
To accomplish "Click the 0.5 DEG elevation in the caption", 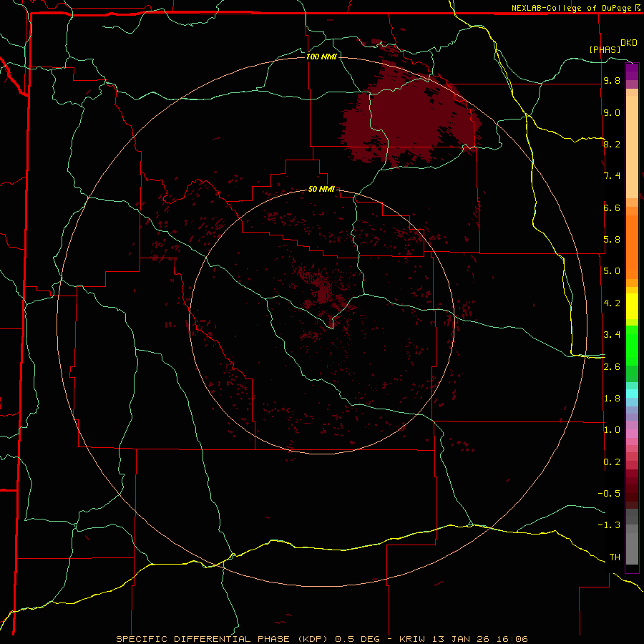I will (357, 639).
